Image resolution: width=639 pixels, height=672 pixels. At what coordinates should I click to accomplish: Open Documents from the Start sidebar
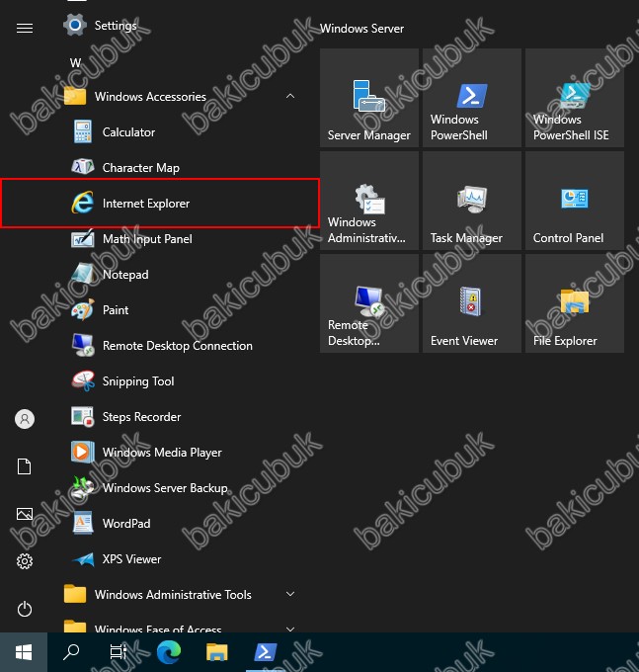click(25, 466)
